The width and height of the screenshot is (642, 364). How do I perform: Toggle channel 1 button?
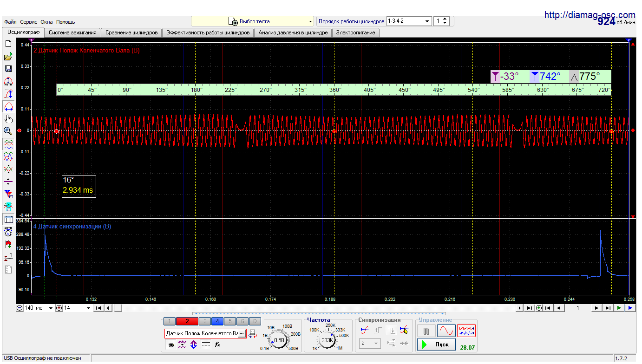tap(170, 321)
